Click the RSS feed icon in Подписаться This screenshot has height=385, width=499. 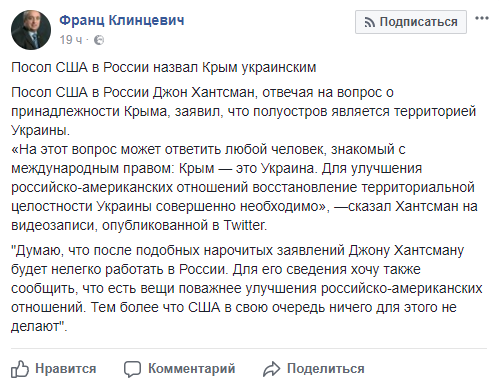370,22
